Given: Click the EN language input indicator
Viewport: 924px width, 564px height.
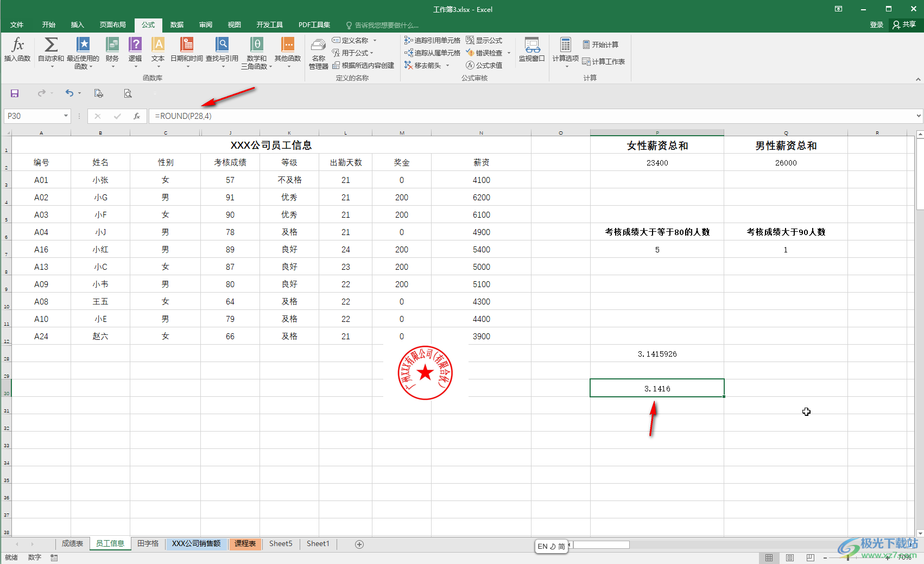Looking at the screenshot, I should [x=542, y=546].
